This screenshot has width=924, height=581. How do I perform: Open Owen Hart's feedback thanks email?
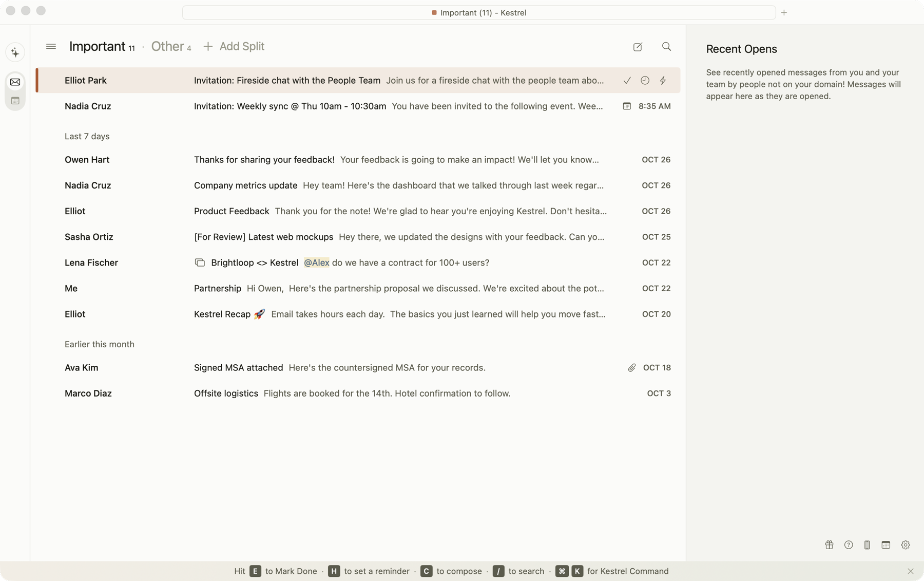click(358, 160)
